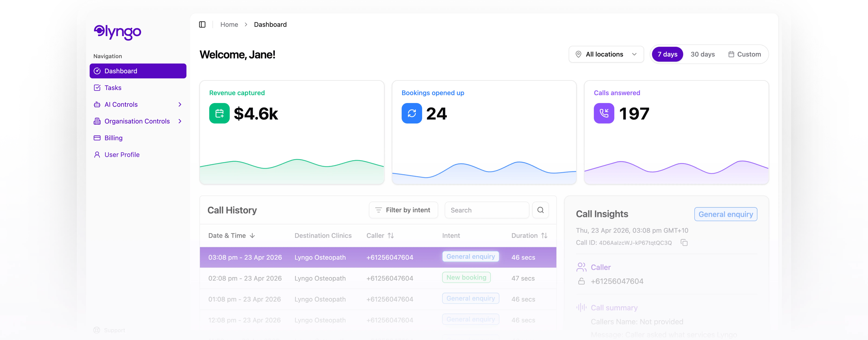This screenshot has width=868, height=340.
Task: Sort by Date & Time column
Action: pyautogui.click(x=232, y=236)
